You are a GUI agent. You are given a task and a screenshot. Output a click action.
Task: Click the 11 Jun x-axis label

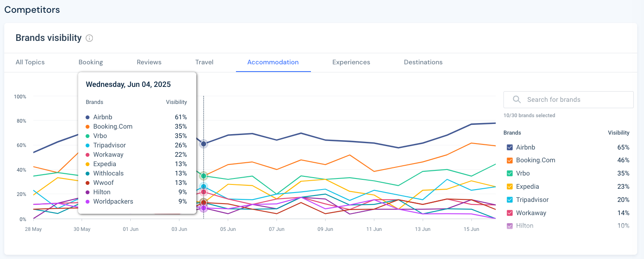pyautogui.click(x=374, y=229)
